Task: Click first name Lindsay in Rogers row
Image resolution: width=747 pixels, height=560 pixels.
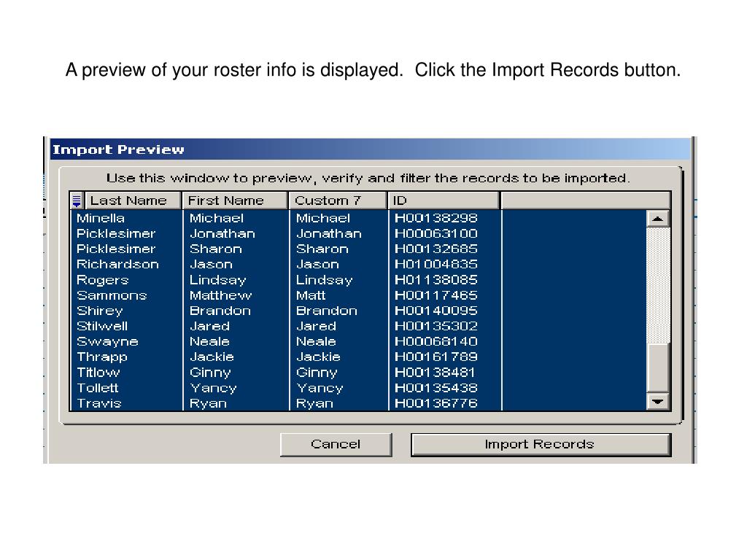Action: [217, 280]
